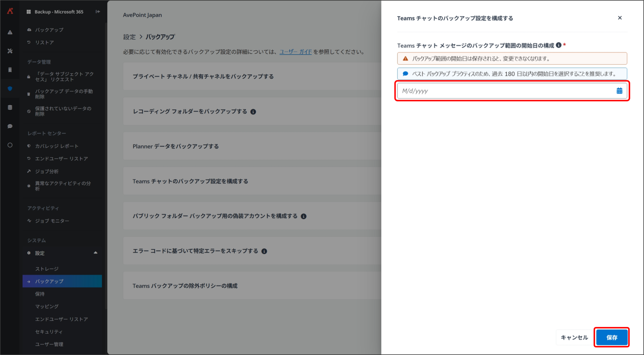The image size is (644, 355).
Task: Open the calendar date picker icon
Action: click(x=619, y=91)
